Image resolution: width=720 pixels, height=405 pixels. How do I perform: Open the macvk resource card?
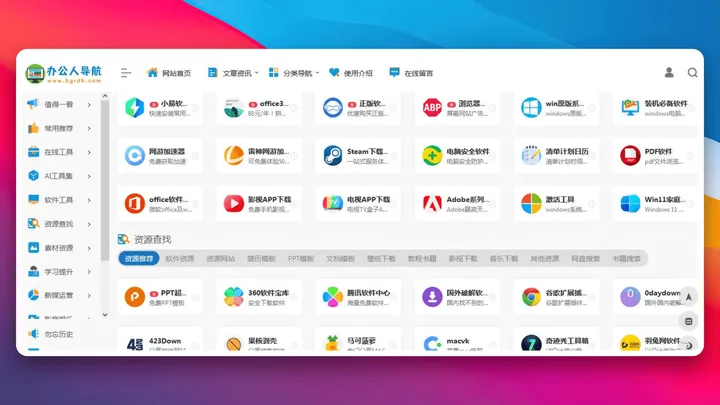click(457, 340)
